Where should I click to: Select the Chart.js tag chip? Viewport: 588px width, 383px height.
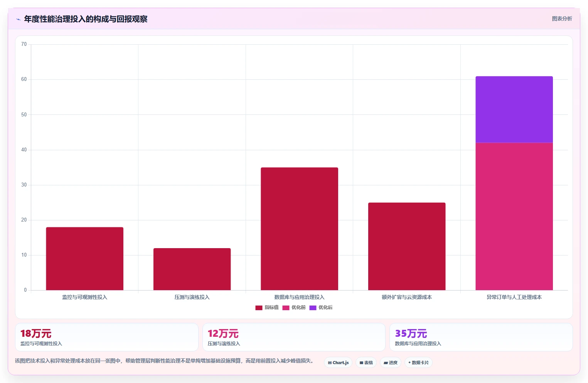pos(338,363)
